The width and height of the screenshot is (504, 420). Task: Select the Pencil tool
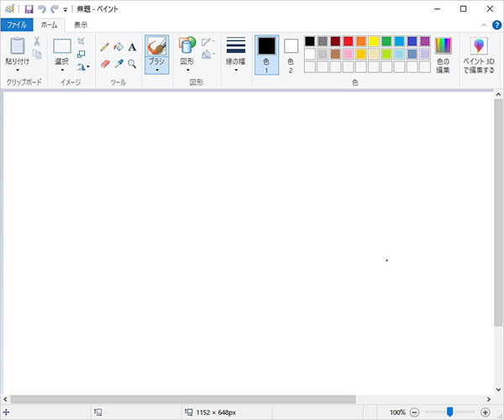105,47
